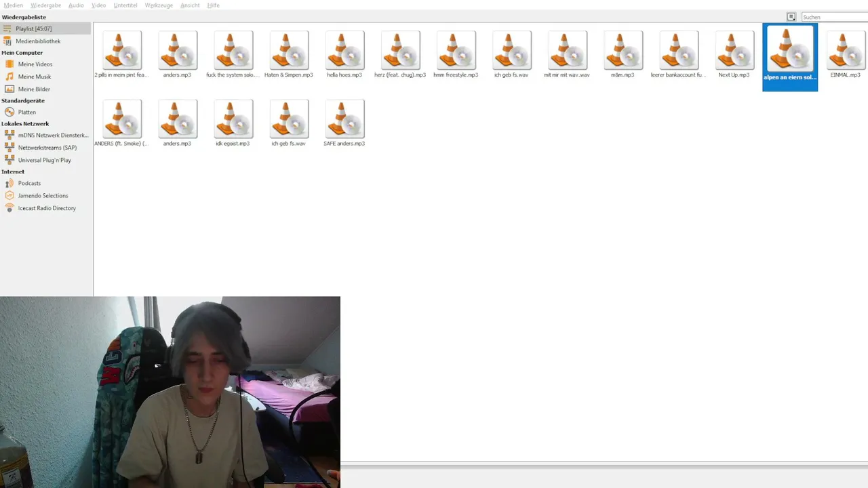The image size is (868, 488).
Task: Open the Hilfe menu
Action: [x=214, y=5]
